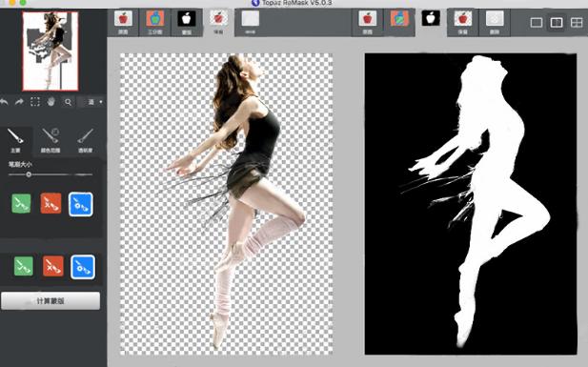Switch left view to 三分图 trimap tab
This screenshot has height=367, width=588.
155,23
